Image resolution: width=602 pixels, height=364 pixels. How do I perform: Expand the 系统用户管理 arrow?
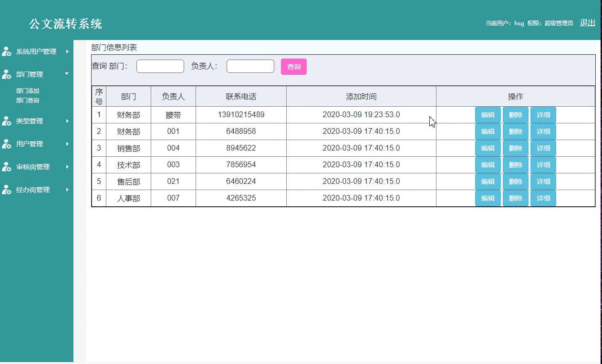pos(67,51)
